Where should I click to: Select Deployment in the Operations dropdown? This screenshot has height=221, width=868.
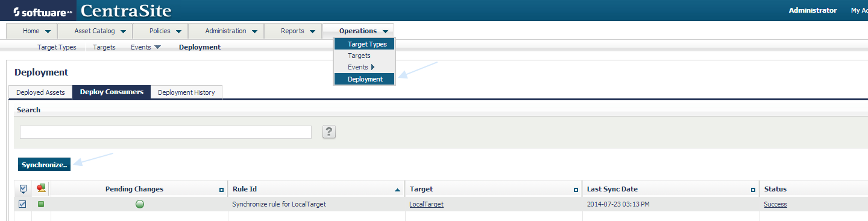point(364,78)
